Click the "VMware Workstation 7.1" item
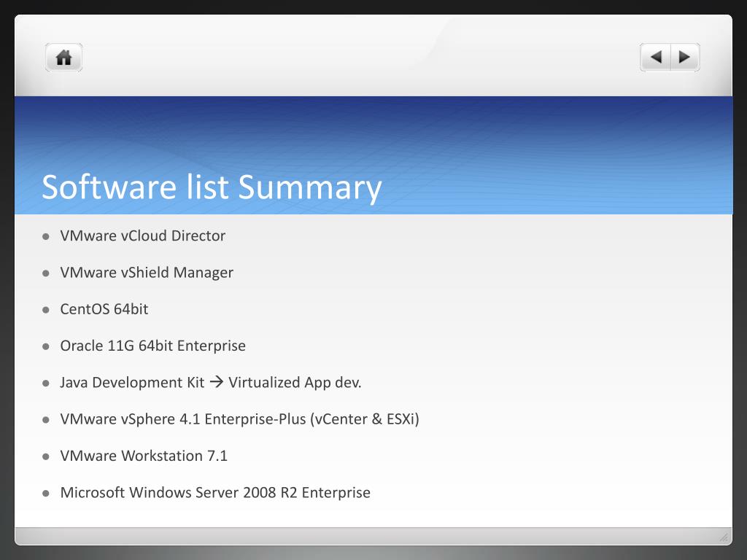This screenshot has height=560, width=747. coord(144,456)
